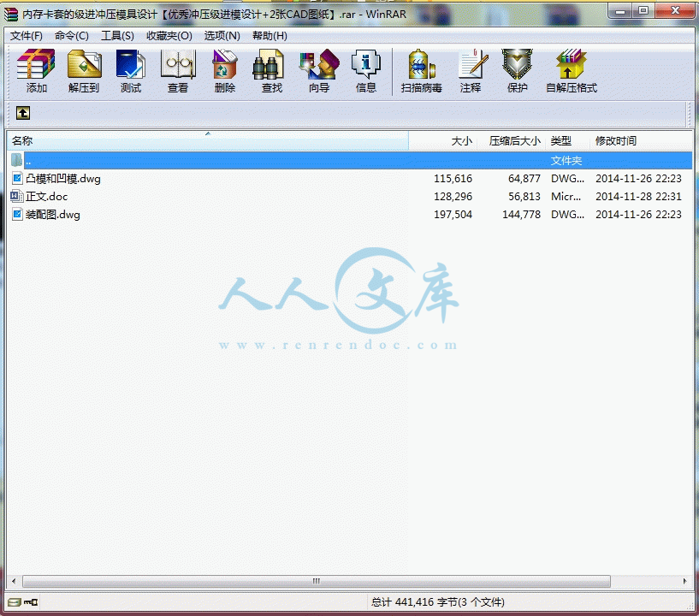699x616 pixels.
Task: Click the key icon in status bar
Action: [31, 602]
